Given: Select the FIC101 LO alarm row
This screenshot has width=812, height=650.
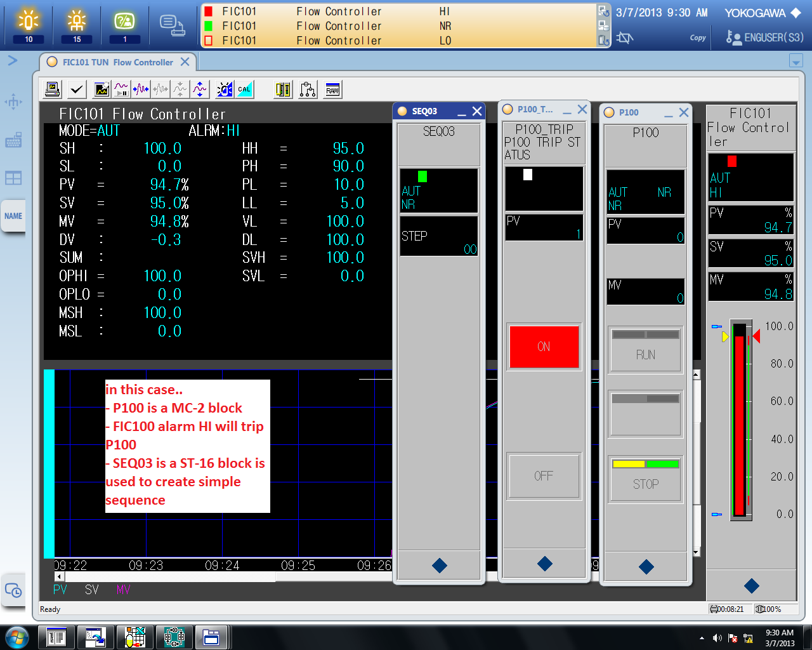Looking at the screenshot, I should pyautogui.click(x=400, y=41).
